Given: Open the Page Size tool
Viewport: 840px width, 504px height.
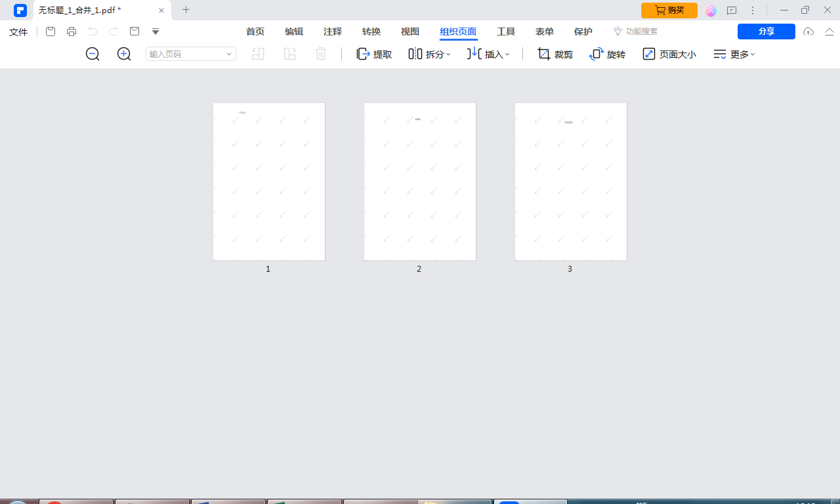Looking at the screenshot, I should point(669,54).
